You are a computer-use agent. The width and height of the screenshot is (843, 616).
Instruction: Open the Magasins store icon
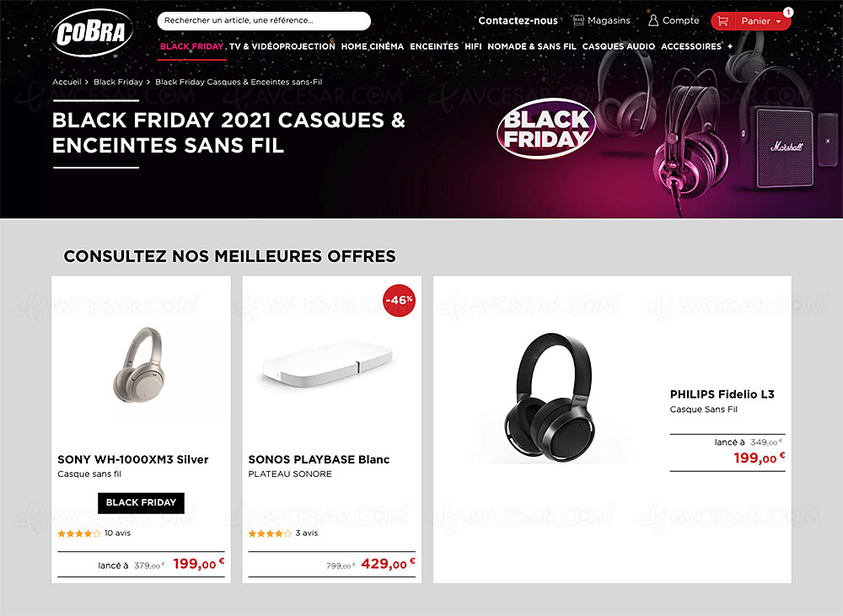coord(578,20)
